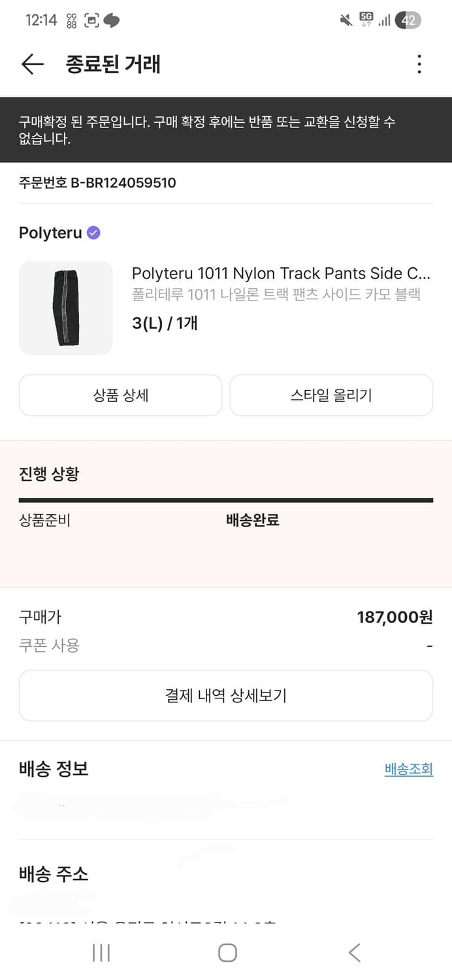Open 배송조회 shipment tracking link
Screen dimensions: 452x980
(x=409, y=769)
